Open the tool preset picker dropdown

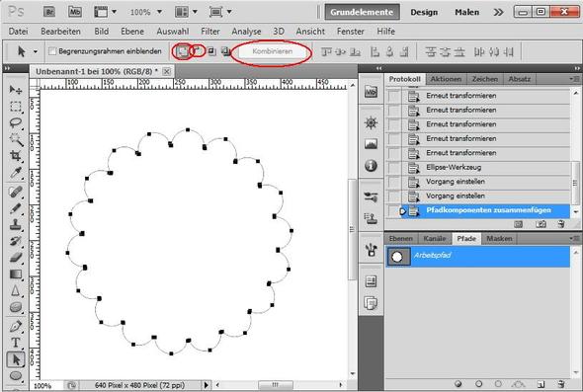click(x=35, y=51)
